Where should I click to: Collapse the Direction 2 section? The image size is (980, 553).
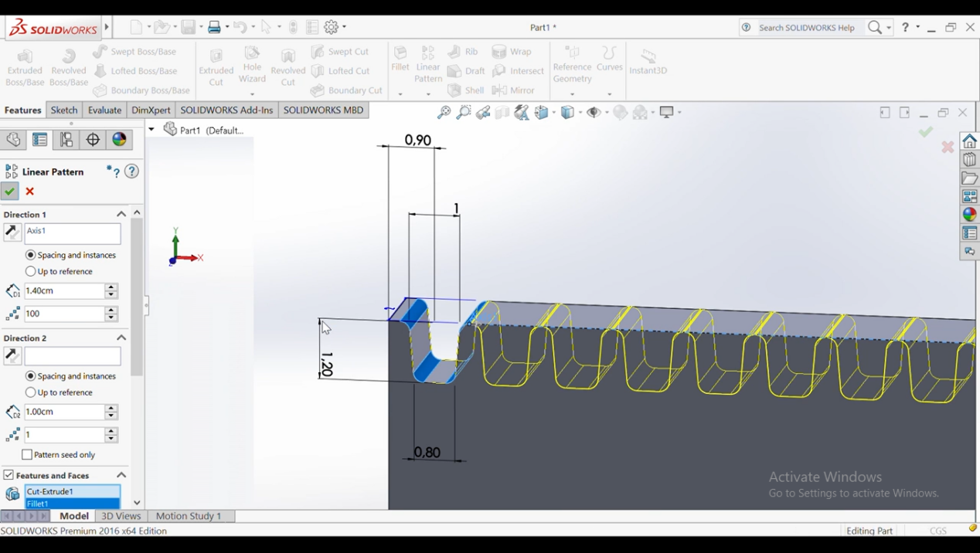121,338
